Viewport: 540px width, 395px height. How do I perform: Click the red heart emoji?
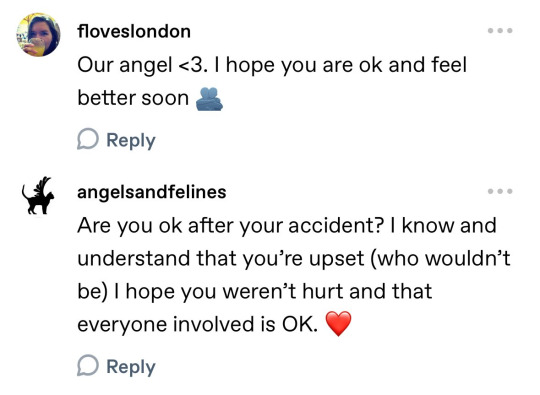339,323
